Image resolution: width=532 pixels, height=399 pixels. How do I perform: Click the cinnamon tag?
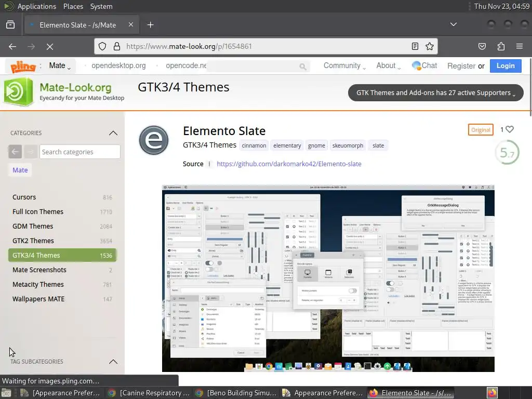point(254,145)
